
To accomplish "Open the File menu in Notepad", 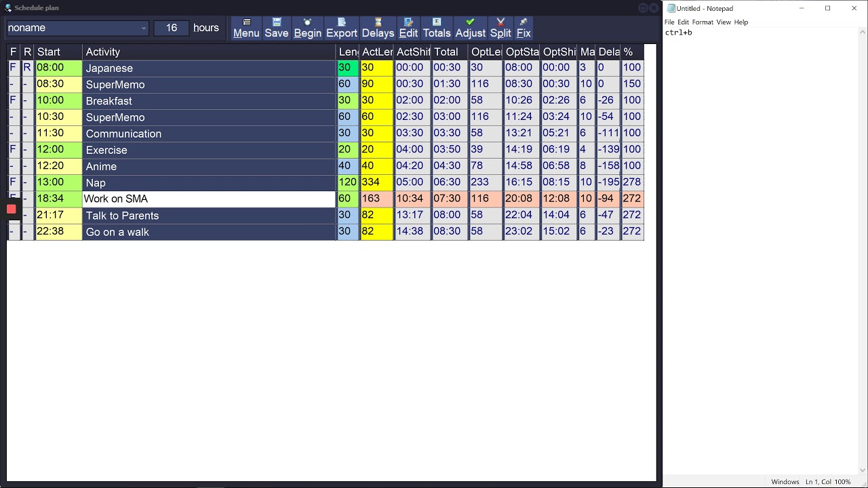I will point(669,22).
